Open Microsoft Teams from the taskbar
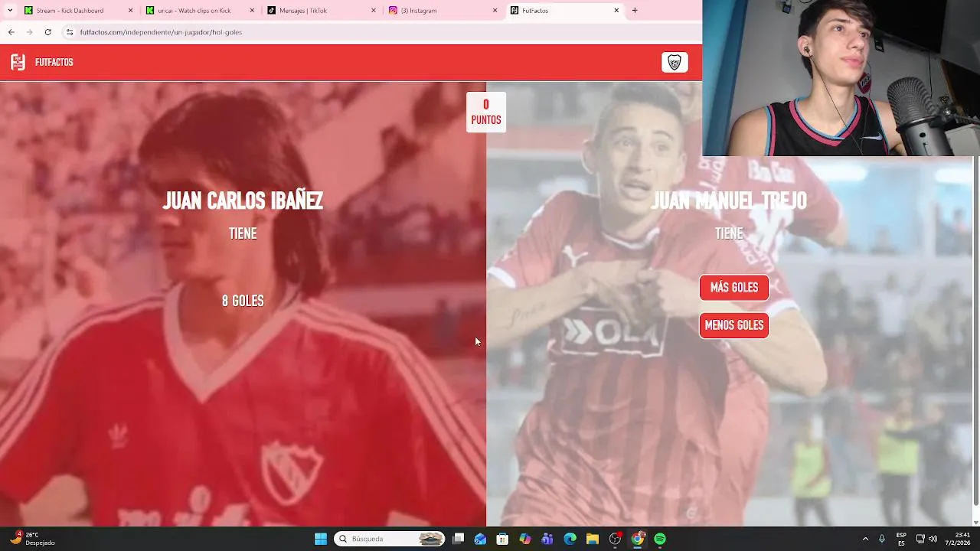980x551 pixels. click(x=547, y=539)
